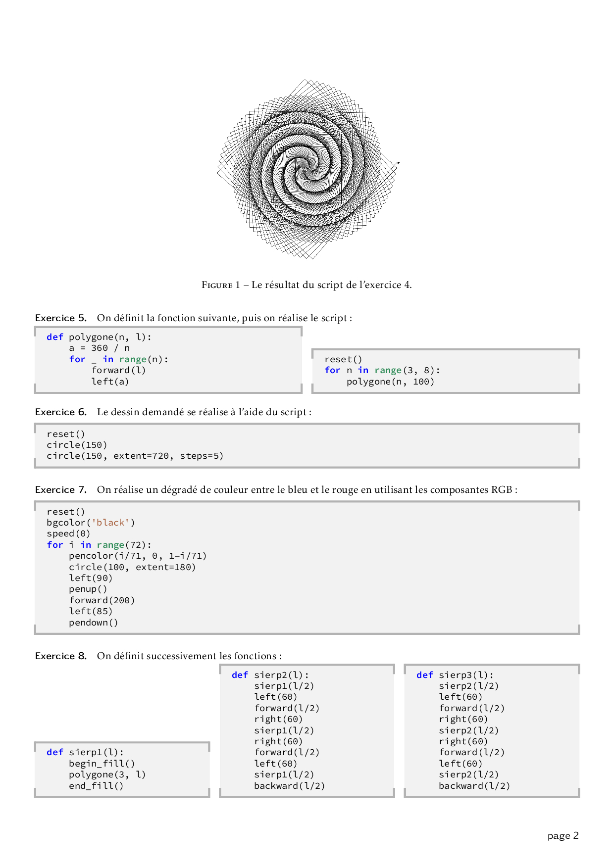Click the 'page 2' footer number
The image size is (614, 868).
coord(563,836)
